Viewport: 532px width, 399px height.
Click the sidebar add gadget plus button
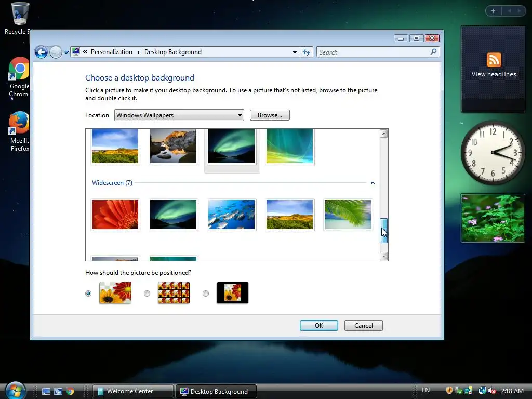493,11
